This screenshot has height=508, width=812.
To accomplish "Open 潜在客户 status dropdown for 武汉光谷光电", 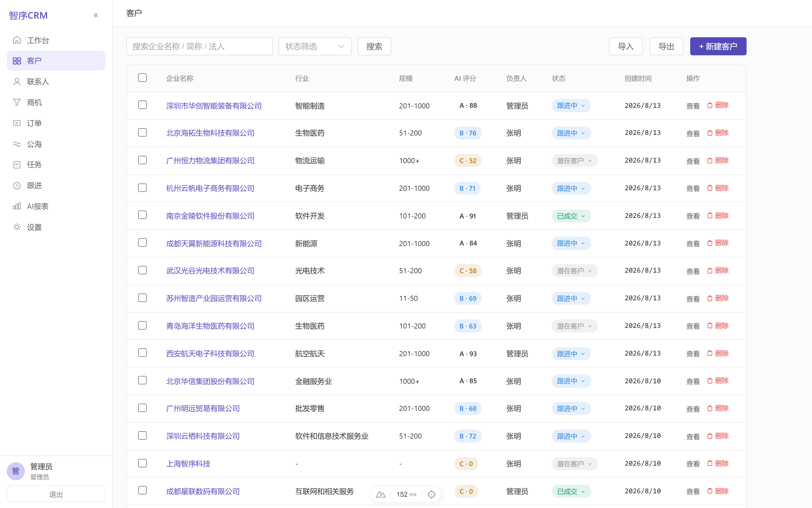I will point(574,271).
